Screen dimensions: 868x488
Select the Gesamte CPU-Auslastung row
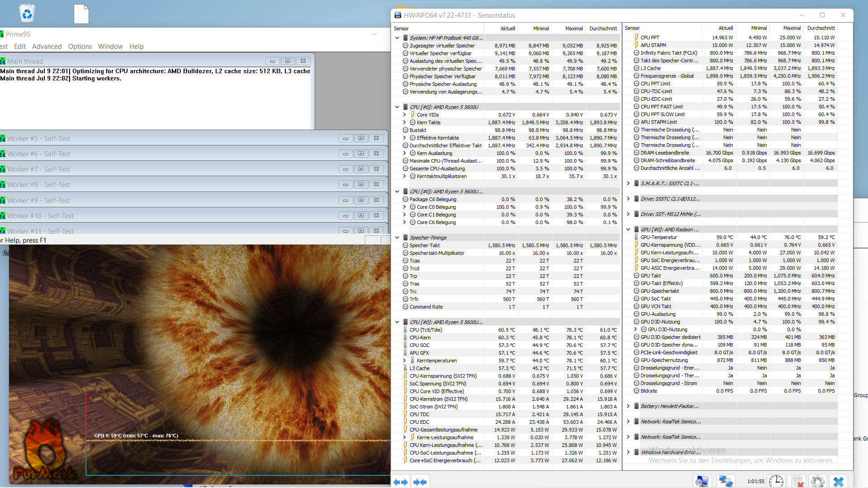506,169
